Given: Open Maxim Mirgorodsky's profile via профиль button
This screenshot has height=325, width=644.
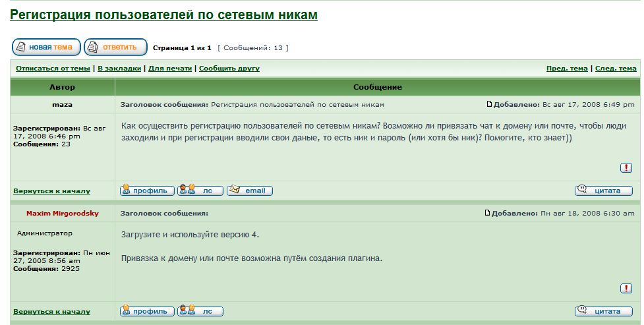Looking at the screenshot, I should pyautogui.click(x=147, y=311).
